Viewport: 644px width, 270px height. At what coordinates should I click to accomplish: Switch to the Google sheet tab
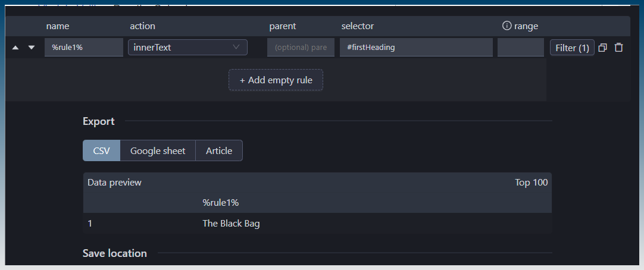[158, 150]
